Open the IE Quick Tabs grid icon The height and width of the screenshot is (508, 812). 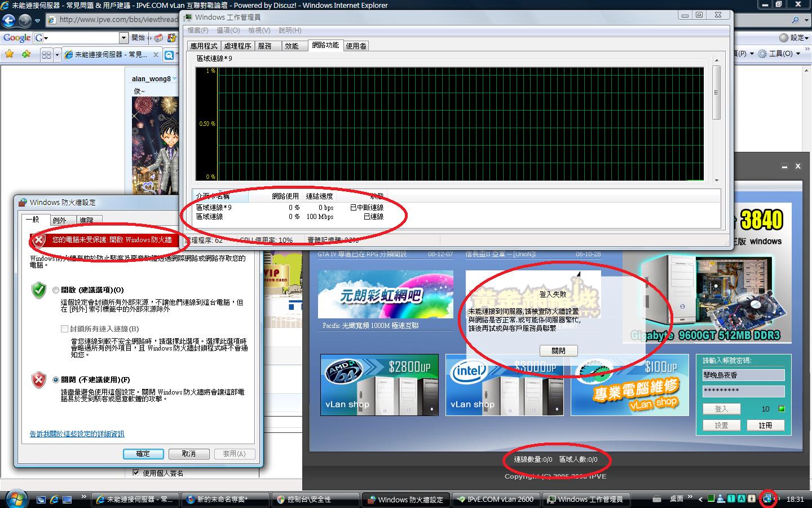pos(46,54)
